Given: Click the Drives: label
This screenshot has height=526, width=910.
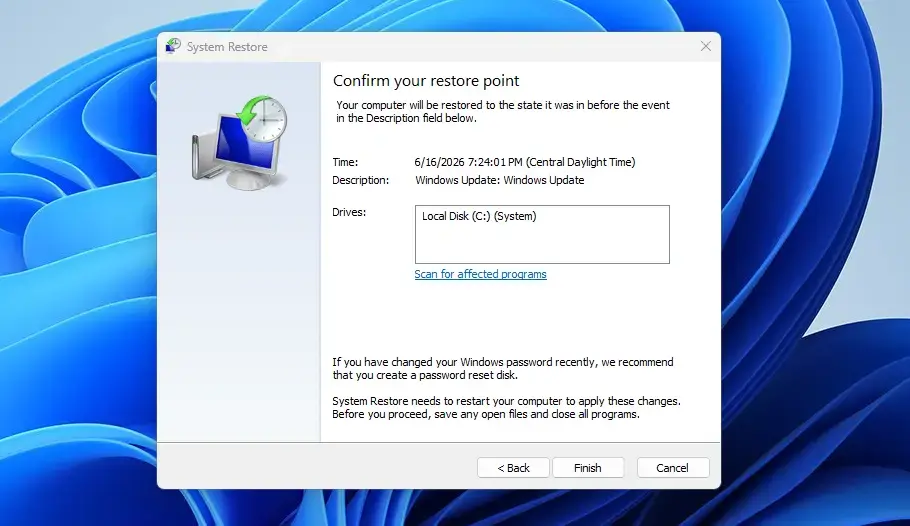Looking at the screenshot, I should coord(349,212).
